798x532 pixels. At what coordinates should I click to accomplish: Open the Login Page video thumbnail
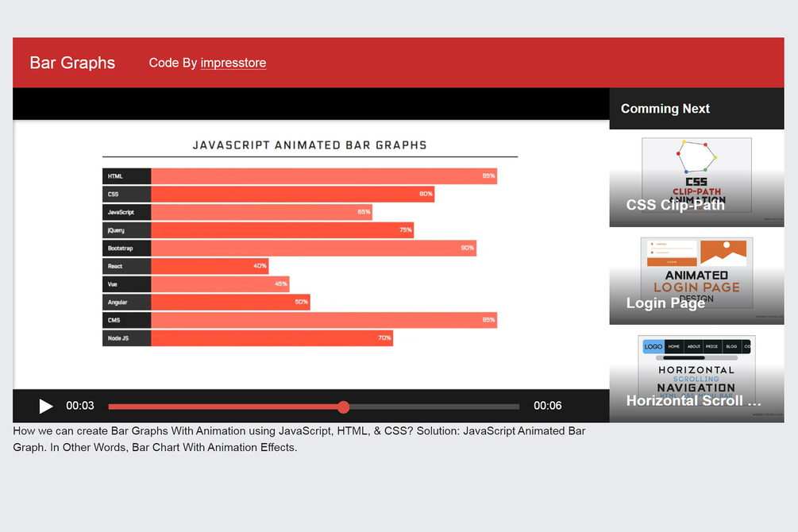pos(696,276)
